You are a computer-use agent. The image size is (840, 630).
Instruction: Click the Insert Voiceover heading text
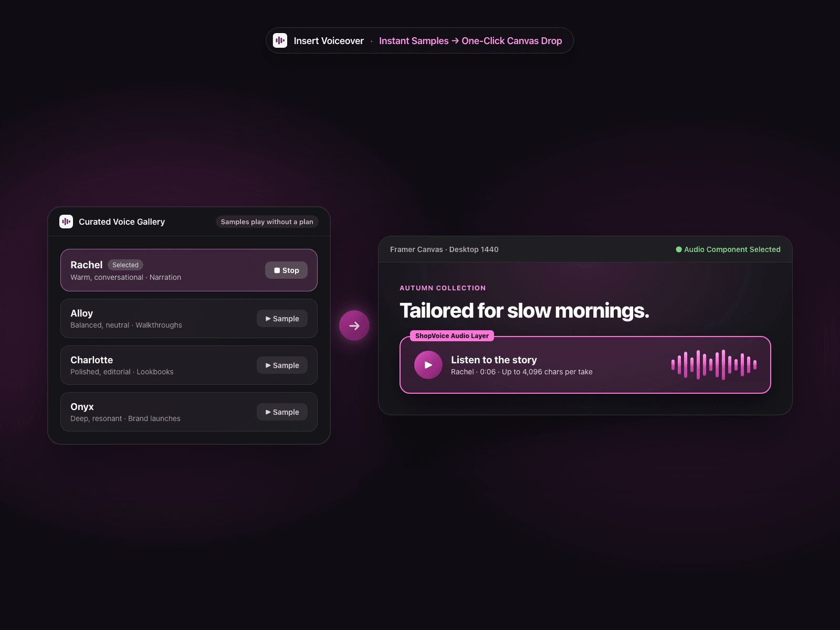tap(329, 41)
